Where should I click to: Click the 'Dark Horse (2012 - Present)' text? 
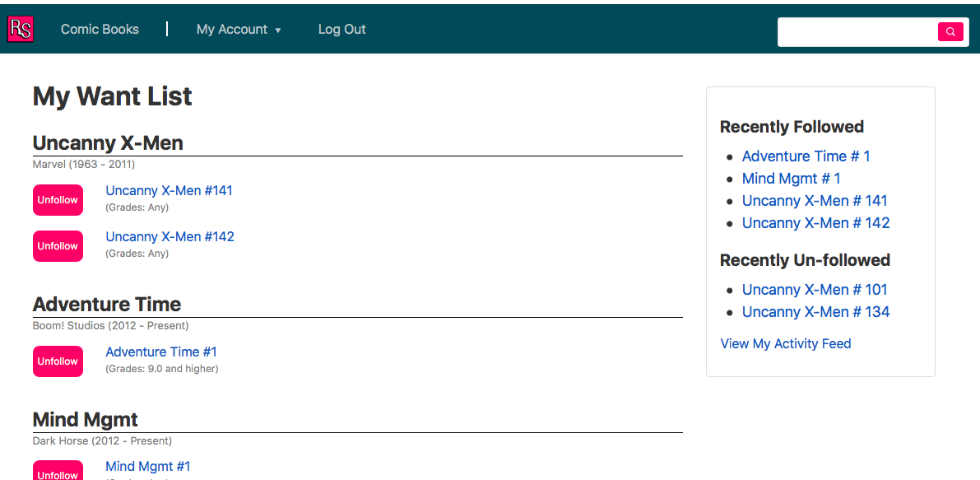coord(102,441)
